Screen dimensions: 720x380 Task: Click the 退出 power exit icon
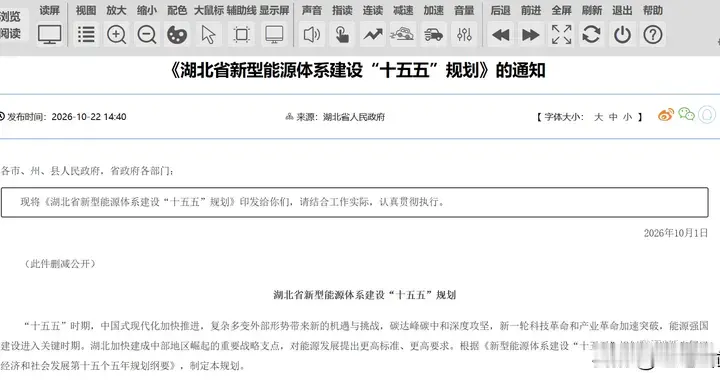tap(622, 34)
